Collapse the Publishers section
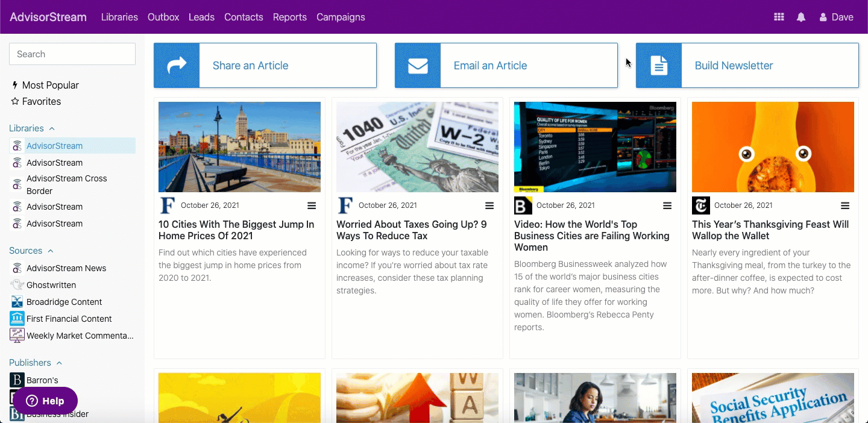The image size is (868, 423). [x=36, y=363]
